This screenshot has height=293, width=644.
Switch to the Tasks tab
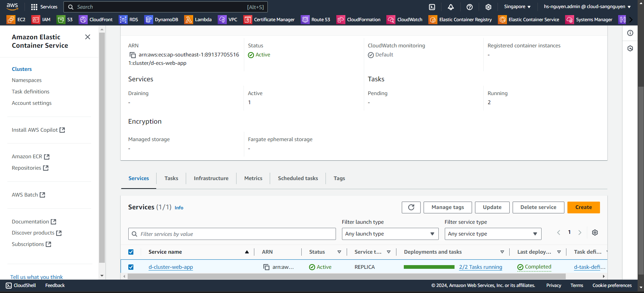pyautogui.click(x=171, y=178)
